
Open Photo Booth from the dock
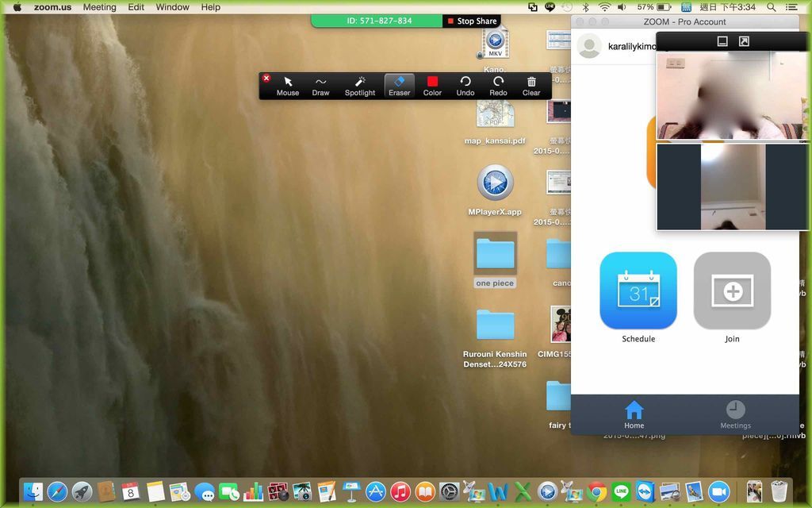[278, 491]
